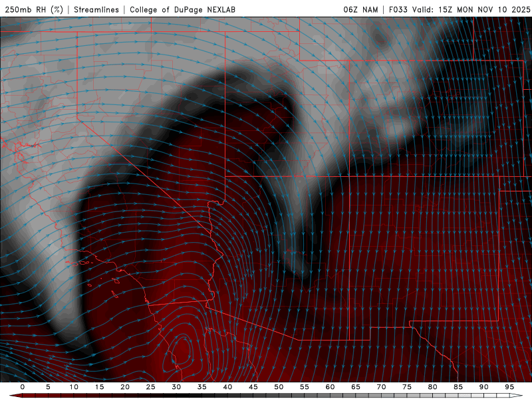Click the 50 value on color scale
Screen dimensions: 532x399
279,387
